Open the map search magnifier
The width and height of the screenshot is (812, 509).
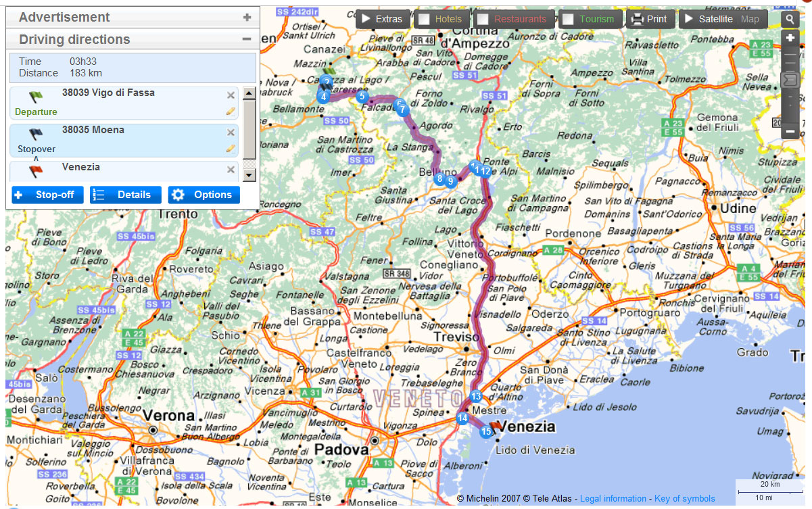tap(790, 20)
